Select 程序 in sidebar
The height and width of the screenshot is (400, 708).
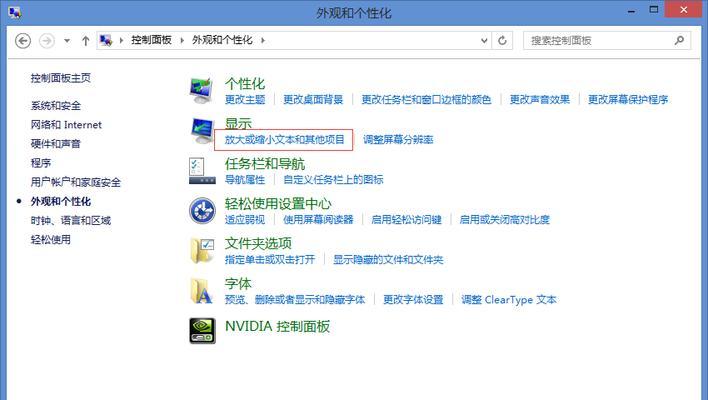pyautogui.click(x=41, y=163)
